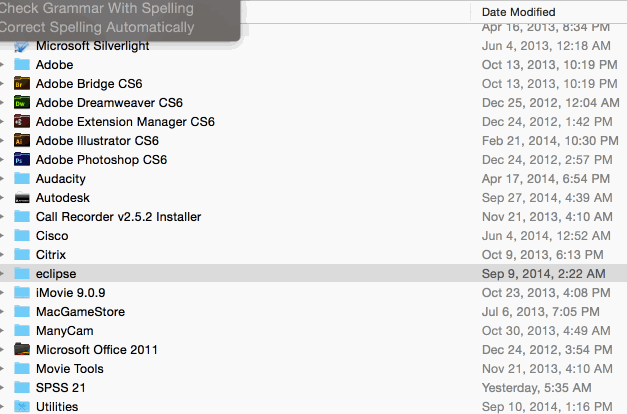The image size is (627, 414).
Task: Select the Audacity folder row
Action: pyautogui.click(x=314, y=178)
